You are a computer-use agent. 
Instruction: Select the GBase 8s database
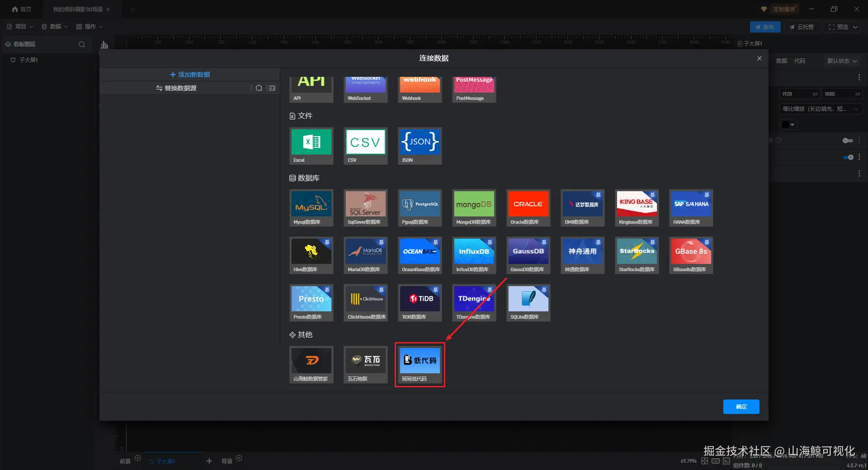pos(691,255)
